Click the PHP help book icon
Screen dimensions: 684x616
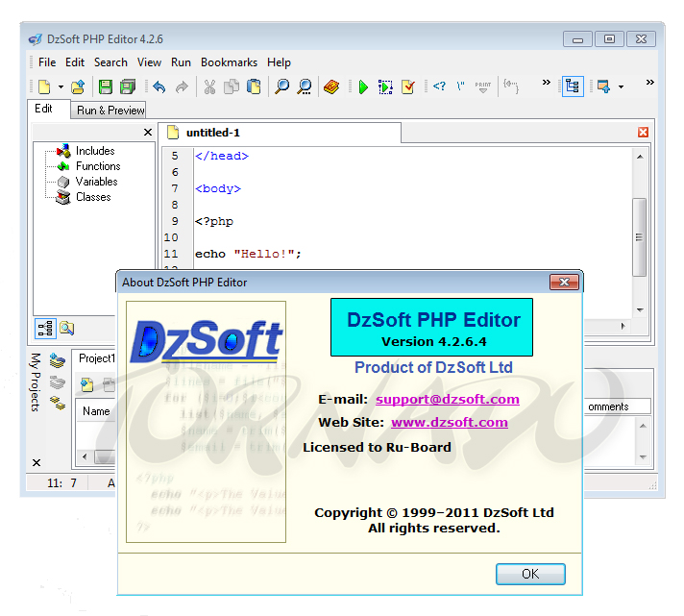(x=331, y=86)
